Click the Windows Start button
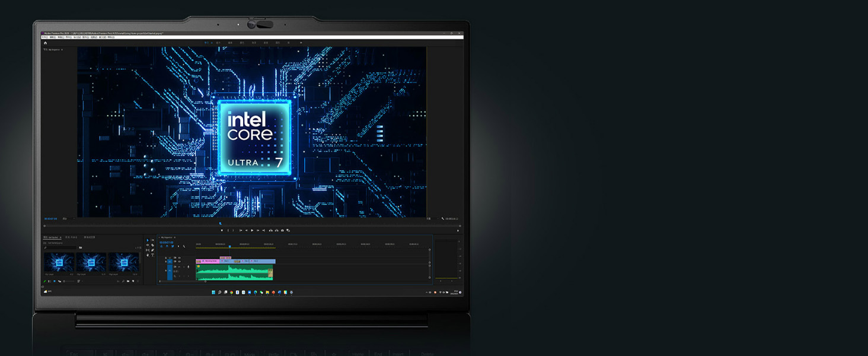This screenshot has width=868, height=356. click(x=213, y=292)
